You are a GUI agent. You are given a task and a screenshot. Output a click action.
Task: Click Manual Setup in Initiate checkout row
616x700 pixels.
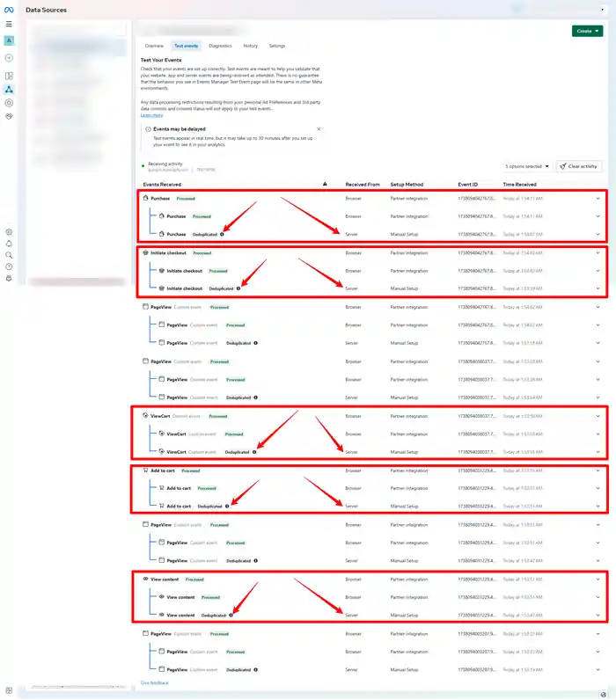coord(404,288)
